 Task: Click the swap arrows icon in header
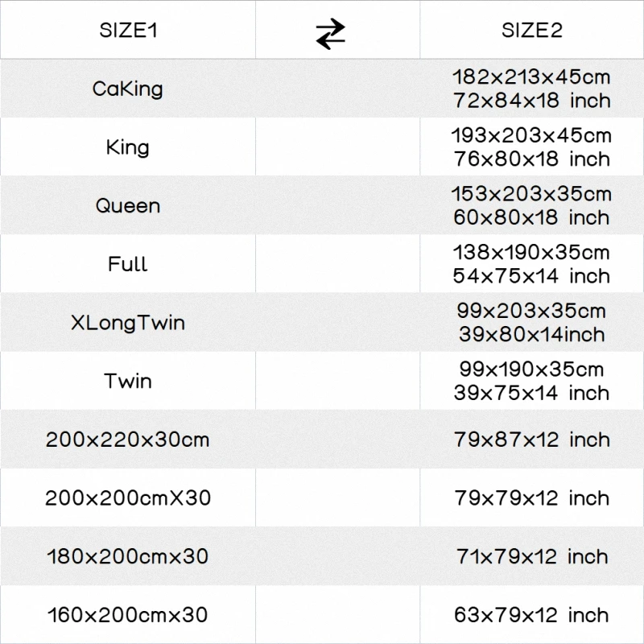point(330,33)
